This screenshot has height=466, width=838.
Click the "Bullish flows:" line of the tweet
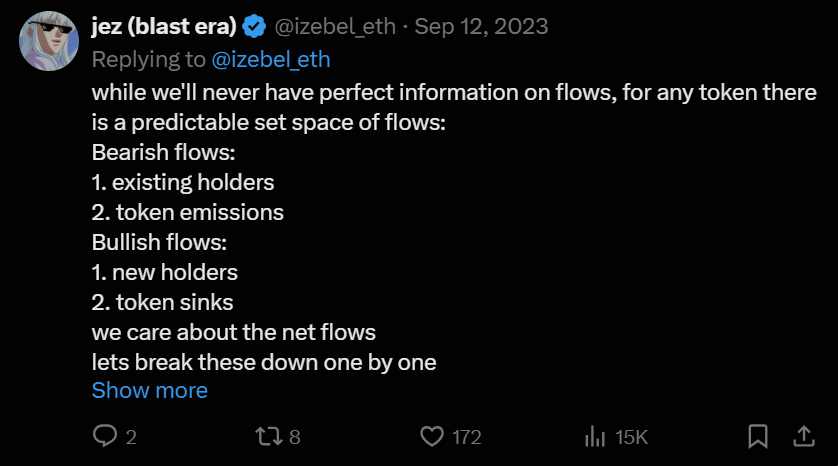(160, 242)
